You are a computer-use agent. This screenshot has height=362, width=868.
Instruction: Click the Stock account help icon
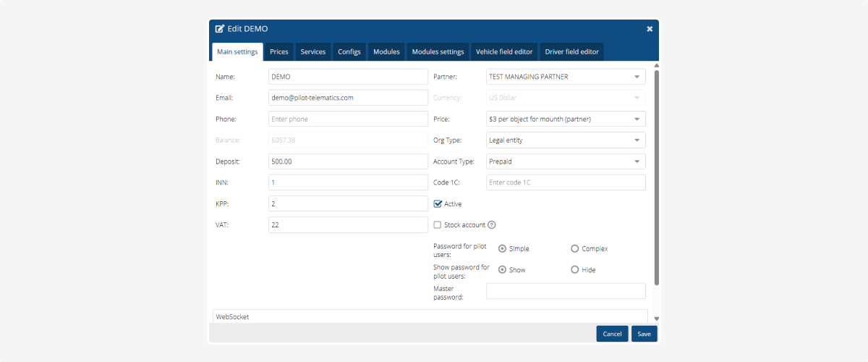pyautogui.click(x=492, y=225)
